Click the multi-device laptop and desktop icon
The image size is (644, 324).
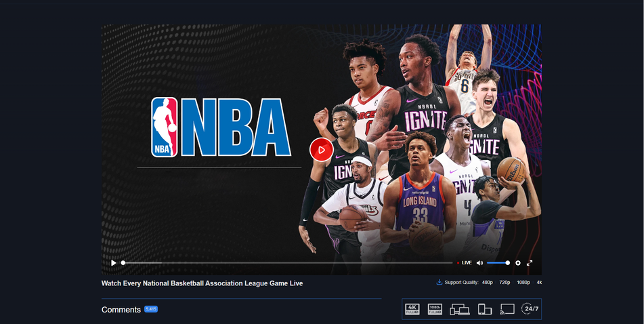point(460,309)
